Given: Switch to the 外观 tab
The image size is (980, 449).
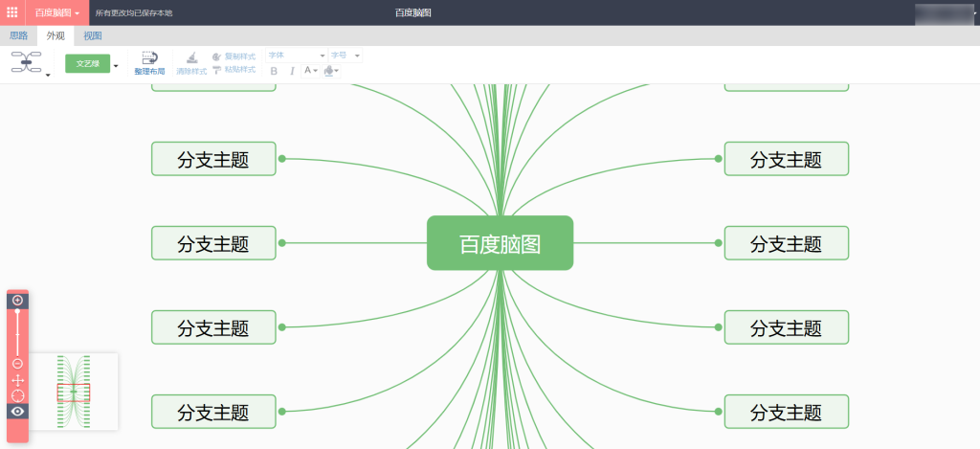Looking at the screenshot, I should 56,35.
